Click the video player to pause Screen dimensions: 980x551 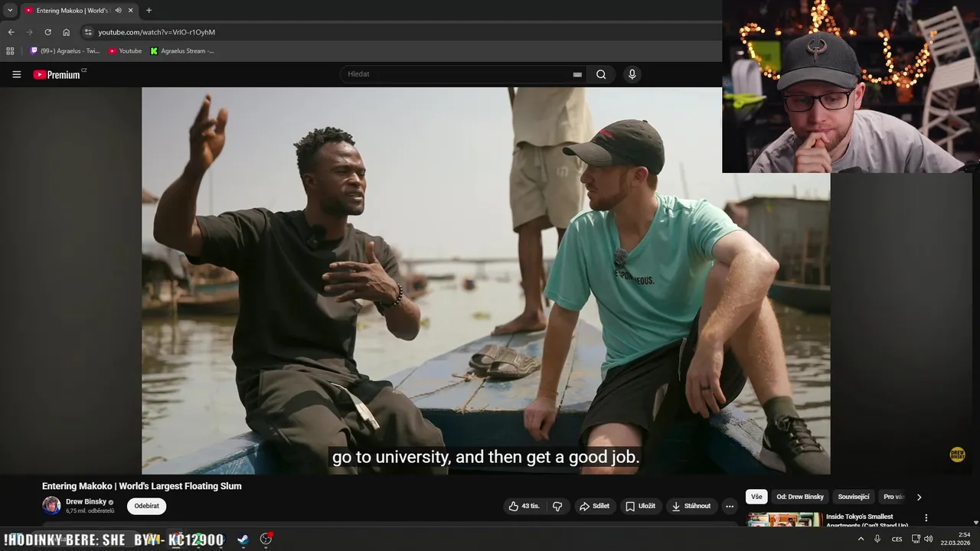(x=485, y=280)
